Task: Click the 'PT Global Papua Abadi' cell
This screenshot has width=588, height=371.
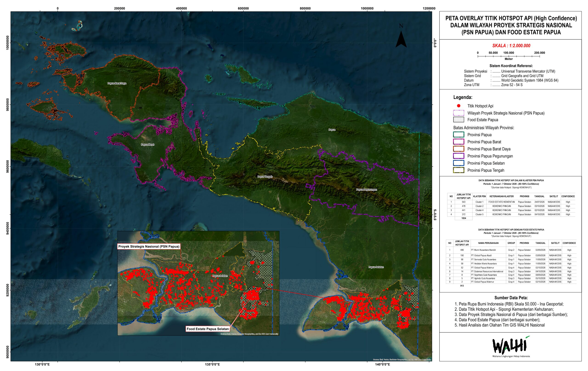Action: [481, 255]
